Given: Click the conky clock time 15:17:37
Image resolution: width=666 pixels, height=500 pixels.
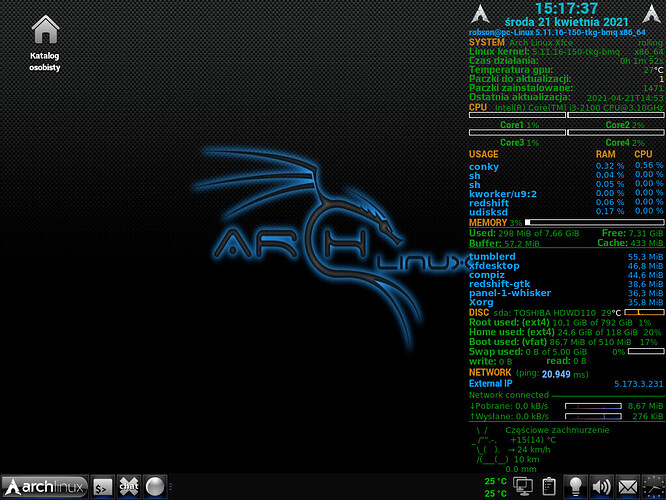Looking at the screenshot, I should point(566,8).
